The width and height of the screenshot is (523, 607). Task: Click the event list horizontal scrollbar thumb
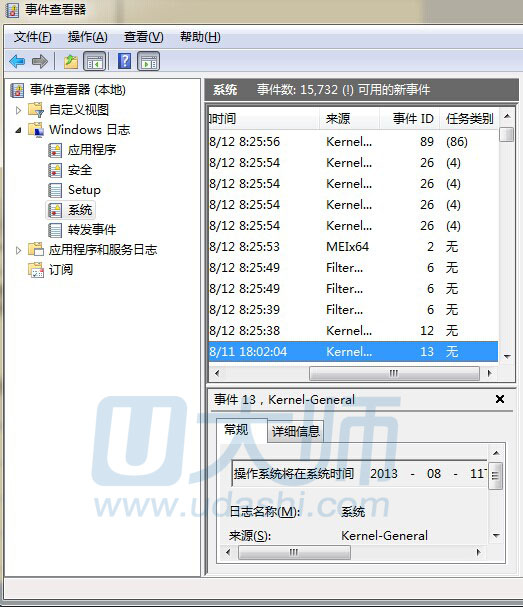(394, 373)
